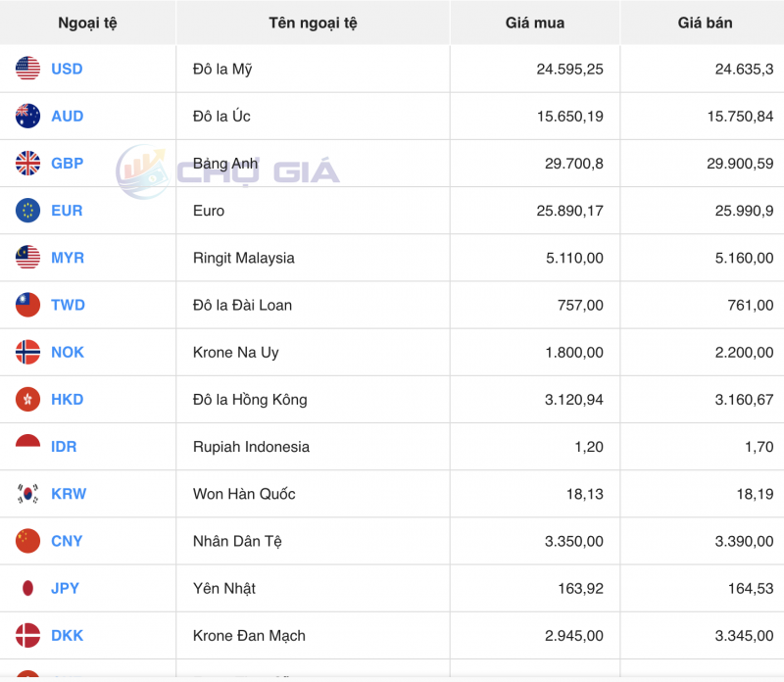Click the Giá mua column header
Image resolution: width=784 pixels, height=682 pixels.
click(535, 22)
